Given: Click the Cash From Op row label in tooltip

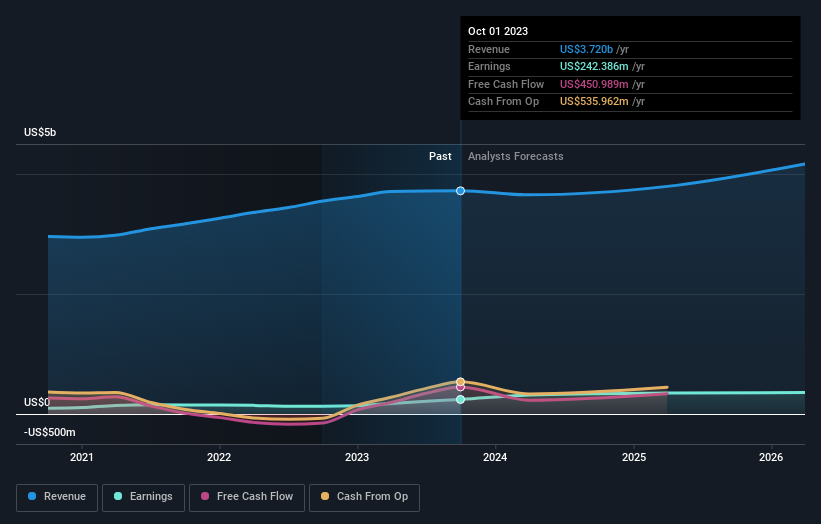Looking at the screenshot, I should click(503, 102).
